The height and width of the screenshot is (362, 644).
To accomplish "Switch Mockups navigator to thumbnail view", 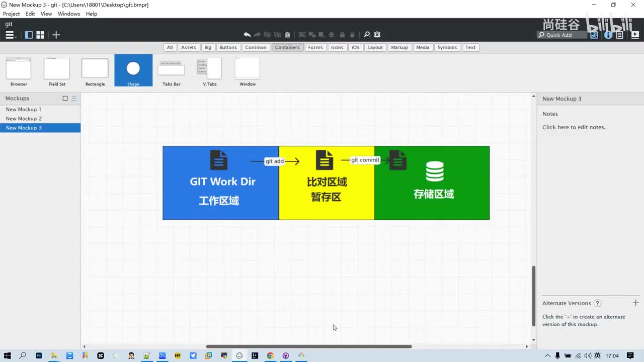I will pyautogui.click(x=65, y=99).
